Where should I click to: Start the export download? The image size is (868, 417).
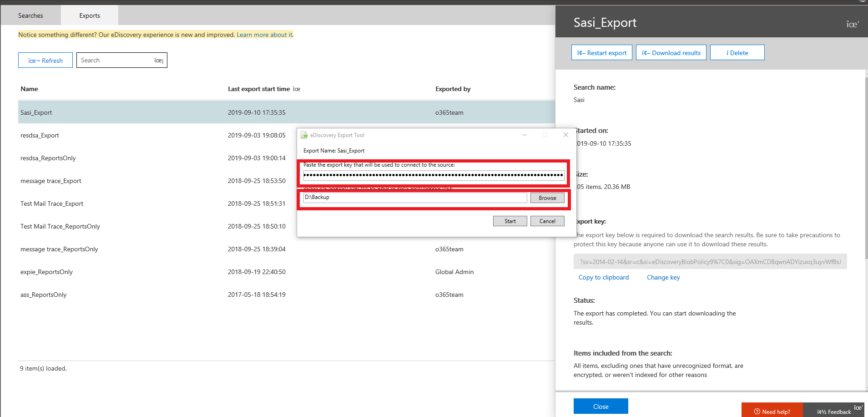510,221
